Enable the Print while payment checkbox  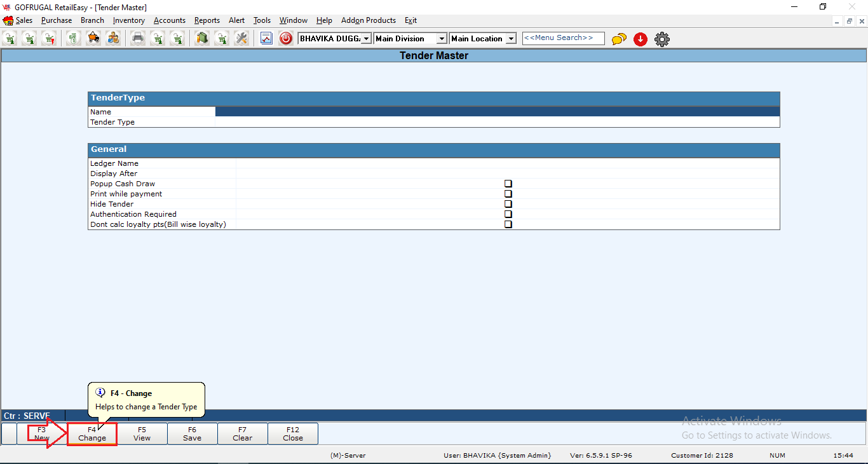pos(508,194)
